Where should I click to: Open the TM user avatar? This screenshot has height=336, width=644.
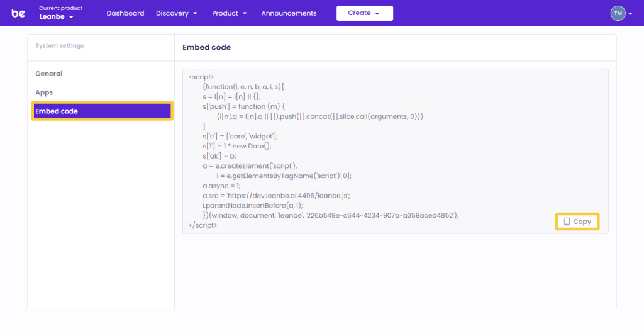tap(618, 13)
